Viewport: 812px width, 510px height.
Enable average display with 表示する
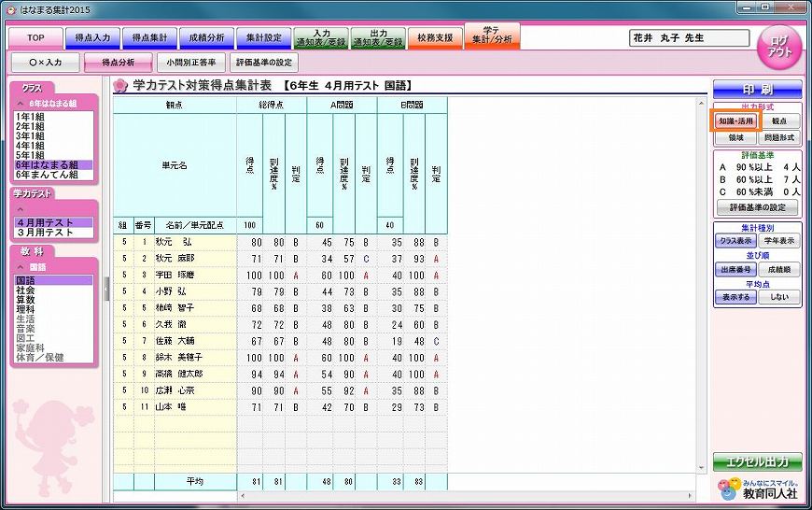[735, 297]
